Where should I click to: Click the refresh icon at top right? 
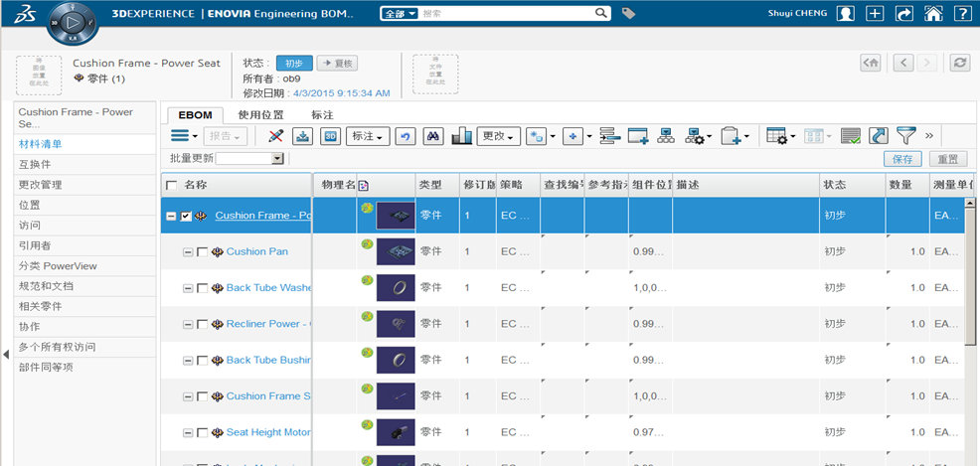(x=959, y=63)
